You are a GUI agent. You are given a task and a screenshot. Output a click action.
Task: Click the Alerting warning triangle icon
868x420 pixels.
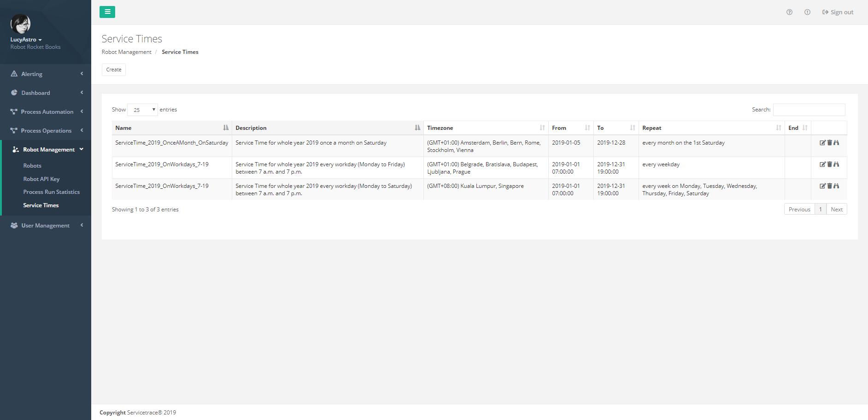14,74
